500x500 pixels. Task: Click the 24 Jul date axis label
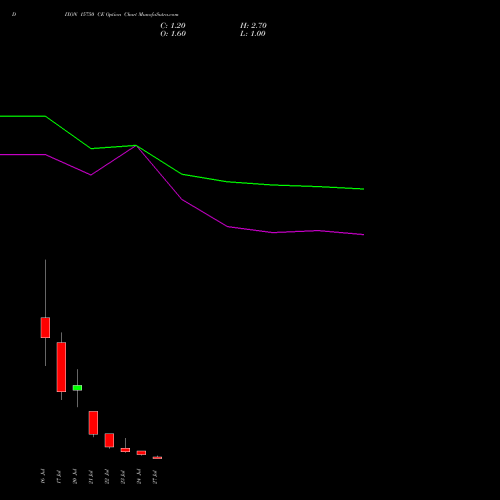coord(139,476)
